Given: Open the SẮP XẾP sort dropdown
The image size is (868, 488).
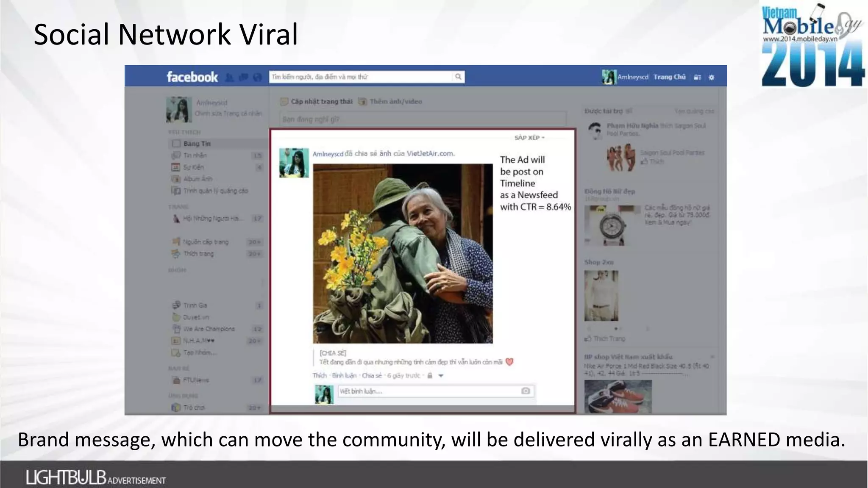Looking at the screenshot, I should point(529,138).
